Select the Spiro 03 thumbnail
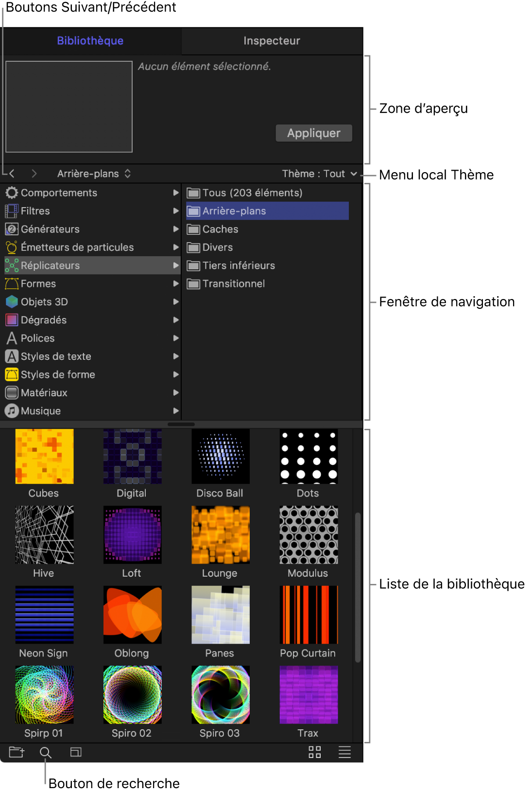Screen dimensions: 532x793 221,695
